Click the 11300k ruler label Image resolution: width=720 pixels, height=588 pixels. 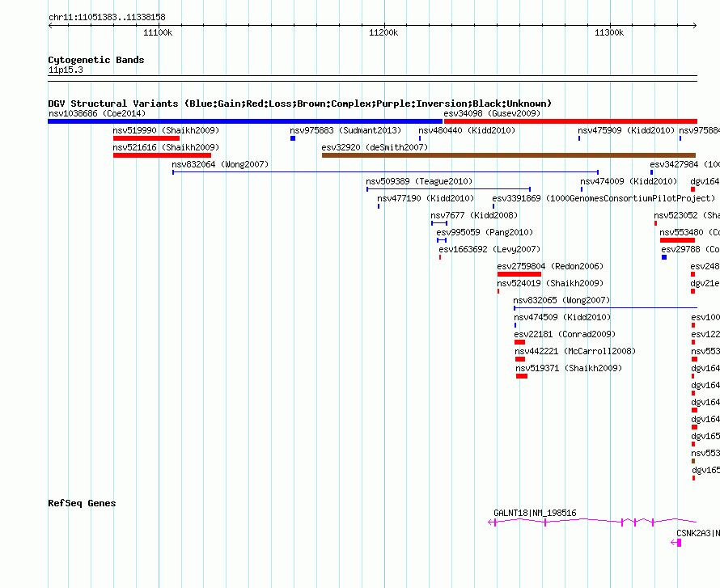(x=609, y=32)
